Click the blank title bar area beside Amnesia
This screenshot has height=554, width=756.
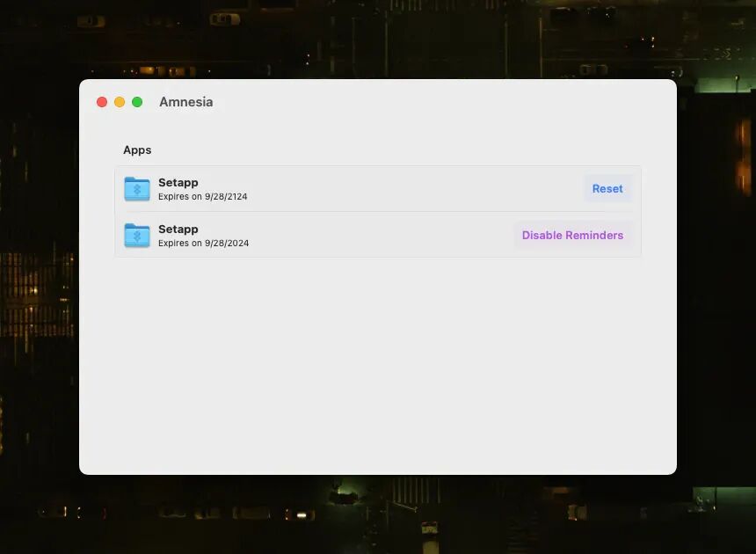tap(434, 102)
